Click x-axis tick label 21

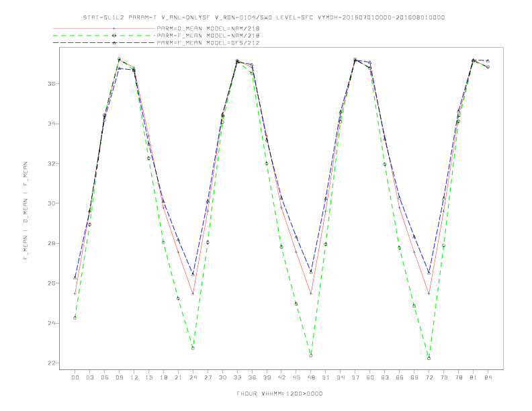pyautogui.click(x=178, y=377)
